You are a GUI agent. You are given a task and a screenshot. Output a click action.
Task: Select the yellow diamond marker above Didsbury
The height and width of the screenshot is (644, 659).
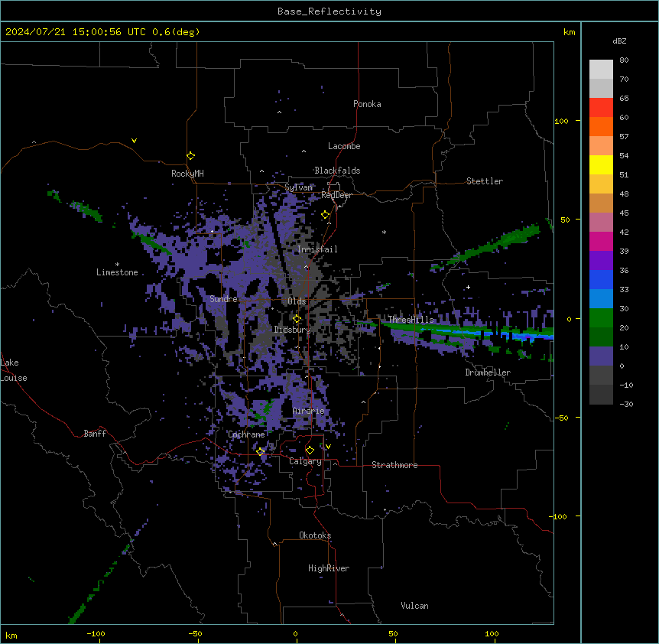(x=297, y=319)
